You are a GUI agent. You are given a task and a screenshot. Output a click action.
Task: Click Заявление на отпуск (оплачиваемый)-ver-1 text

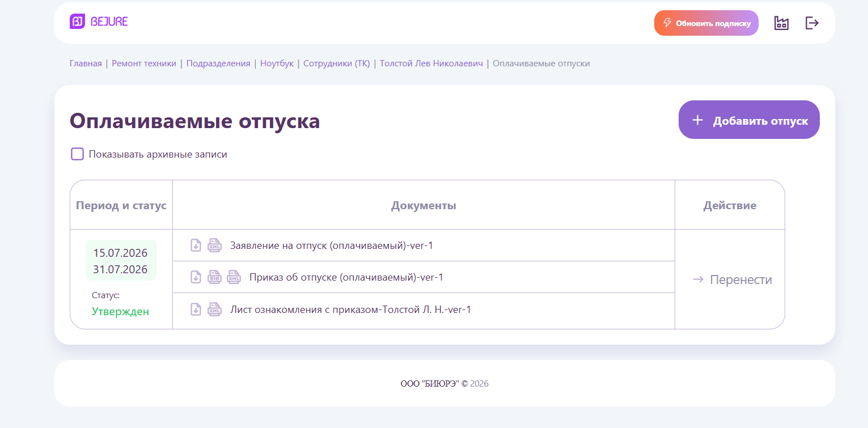tap(332, 245)
